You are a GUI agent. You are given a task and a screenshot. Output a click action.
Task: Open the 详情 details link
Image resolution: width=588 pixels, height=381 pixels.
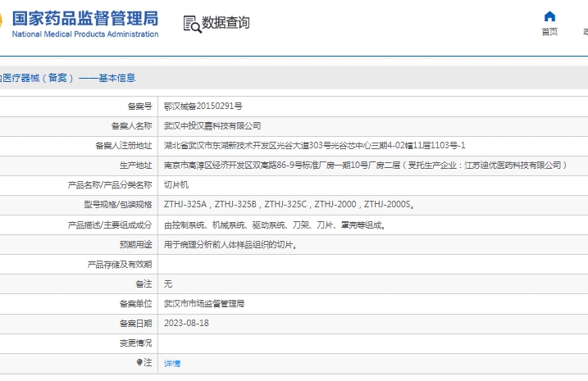pyautogui.click(x=172, y=363)
